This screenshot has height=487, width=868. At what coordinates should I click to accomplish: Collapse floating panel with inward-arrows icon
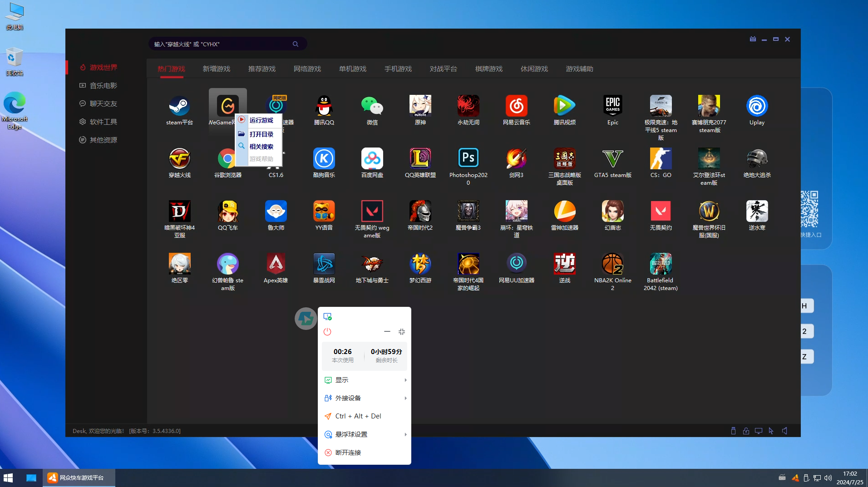(402, 332)
